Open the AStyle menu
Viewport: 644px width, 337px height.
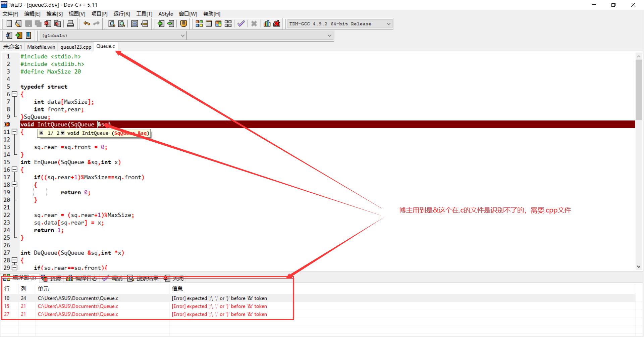pos(166,14)
